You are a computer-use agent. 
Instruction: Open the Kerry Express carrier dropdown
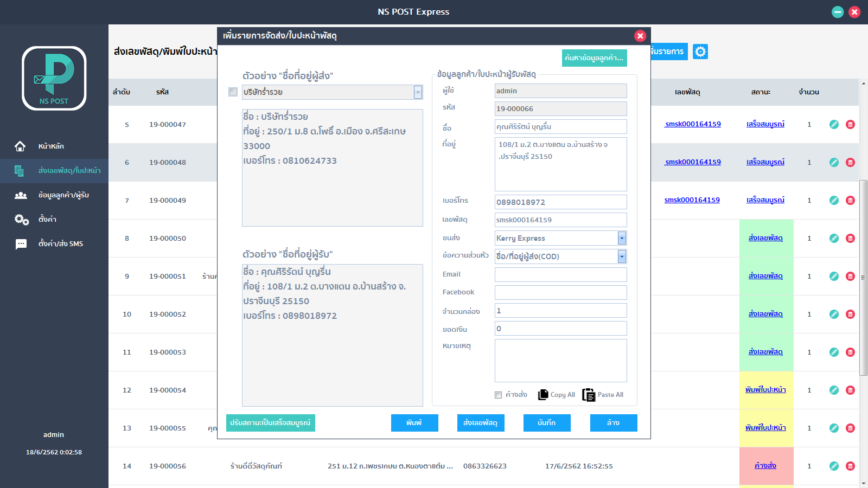pyautogui.click(x=622, y=238)
